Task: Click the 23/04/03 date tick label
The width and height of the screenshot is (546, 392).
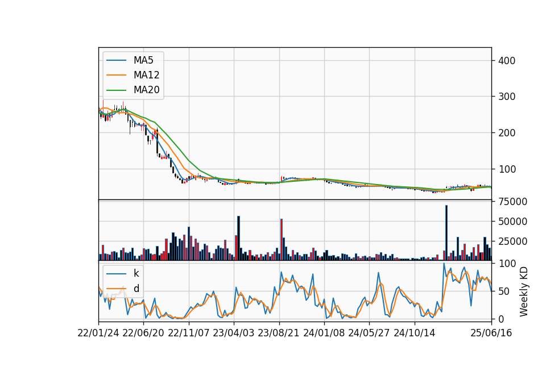Action: (234, 333)
